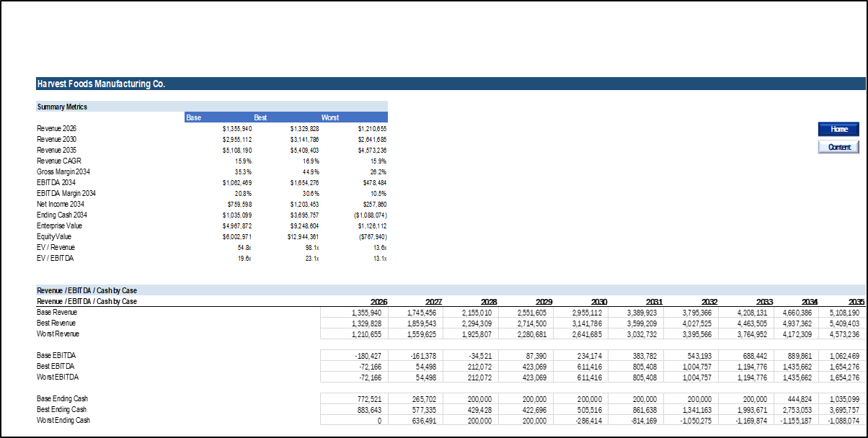Click the base EV / EBITDA 19.6x cell
Image resolution: width=868 pixels, height=438 pixels.
244,258
